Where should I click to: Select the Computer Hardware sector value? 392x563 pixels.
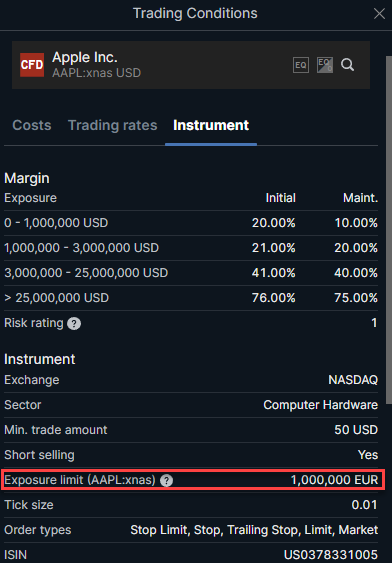tap(321, 405)
